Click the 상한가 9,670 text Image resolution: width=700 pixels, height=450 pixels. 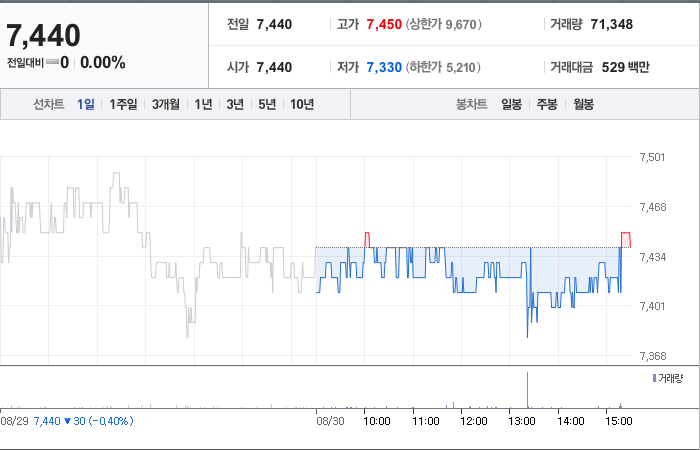(443, 24)
